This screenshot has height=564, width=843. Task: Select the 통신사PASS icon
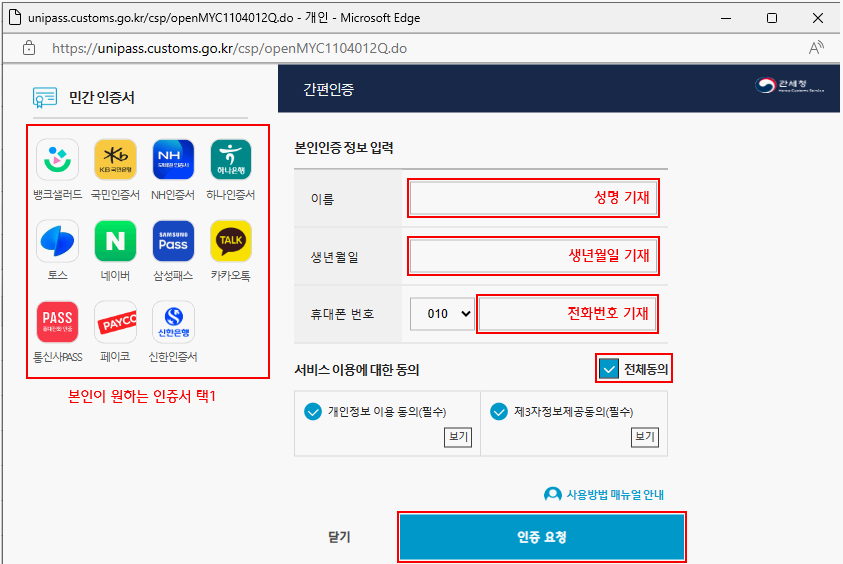click(x=58, y=322)
